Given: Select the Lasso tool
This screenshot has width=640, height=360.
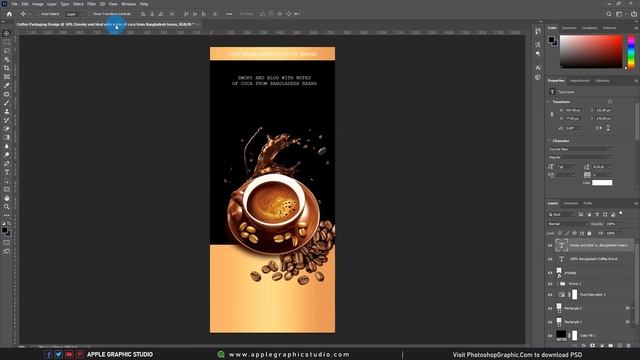Looking at the screenshot, I should 7,51.
